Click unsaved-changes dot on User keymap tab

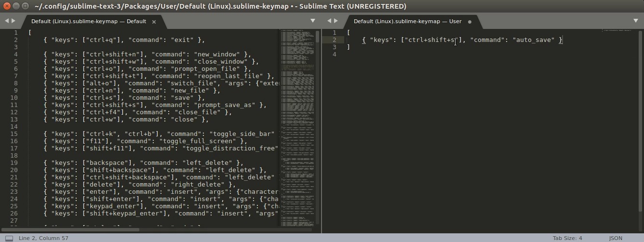click(470, 22)
